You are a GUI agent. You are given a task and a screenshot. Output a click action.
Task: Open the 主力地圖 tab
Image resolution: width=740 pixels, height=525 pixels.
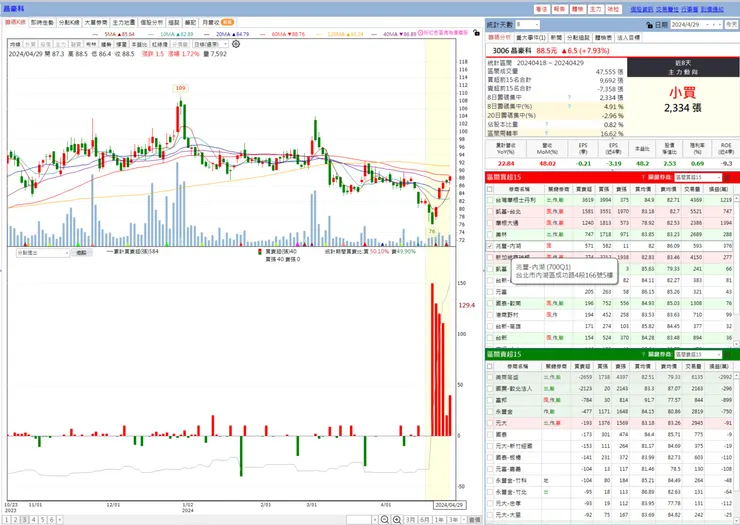pyautogui.click(x=124, y=22)
